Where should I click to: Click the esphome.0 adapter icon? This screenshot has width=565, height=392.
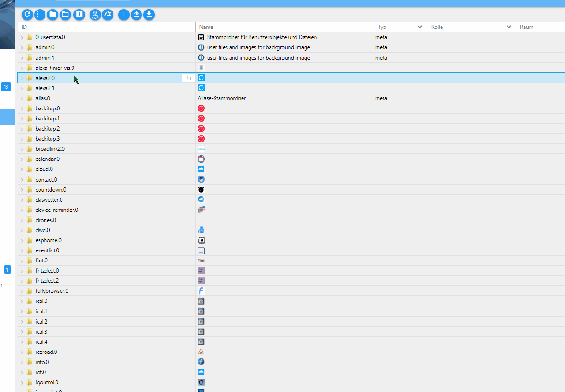coord(201,240)
